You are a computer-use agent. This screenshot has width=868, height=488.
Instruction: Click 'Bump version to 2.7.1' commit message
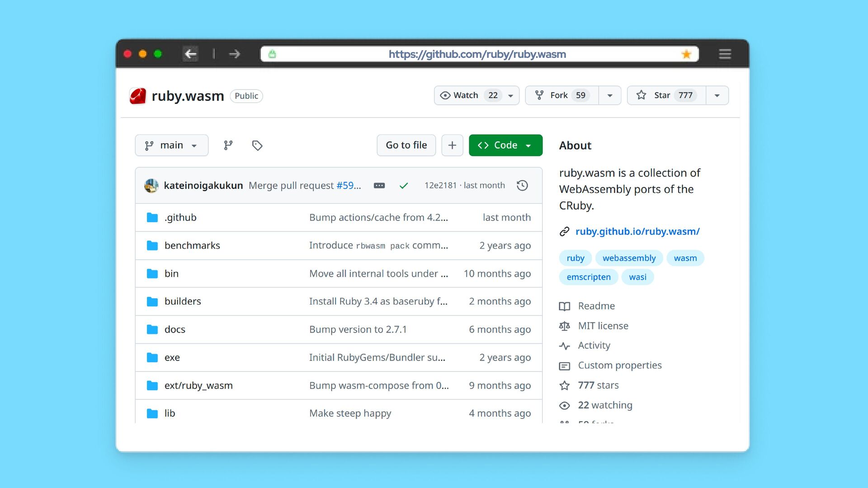coord(358,329)
